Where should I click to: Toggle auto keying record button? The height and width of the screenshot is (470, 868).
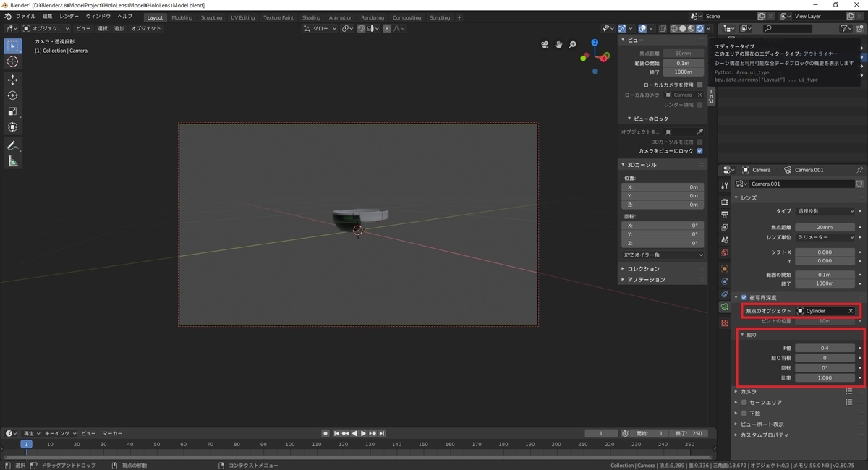(327, 433)
